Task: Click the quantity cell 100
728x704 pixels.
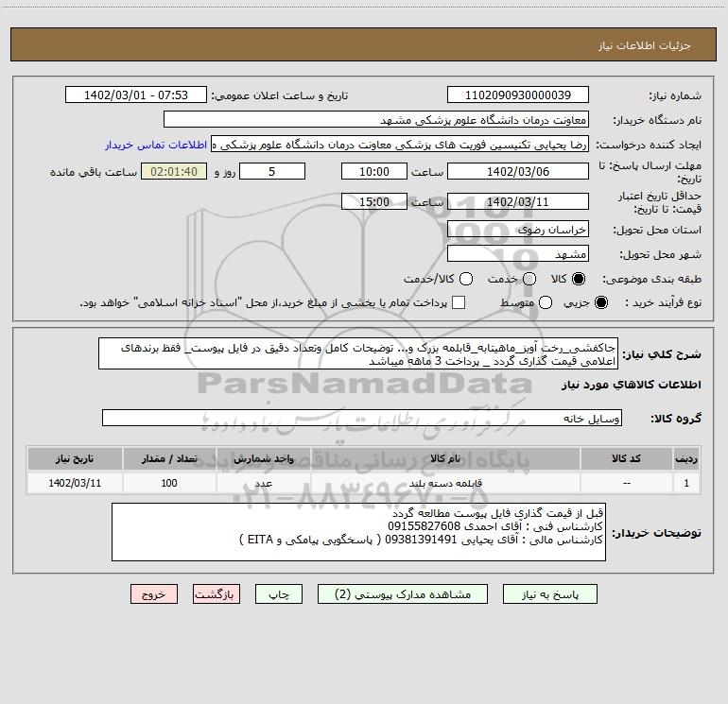Action: click(169, 483)
